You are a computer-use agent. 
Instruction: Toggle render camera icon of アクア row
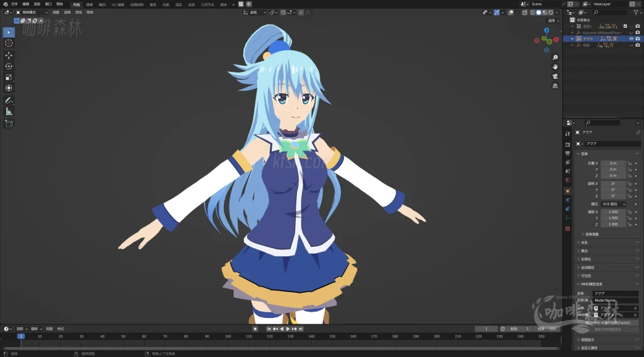tap(638, 38)
